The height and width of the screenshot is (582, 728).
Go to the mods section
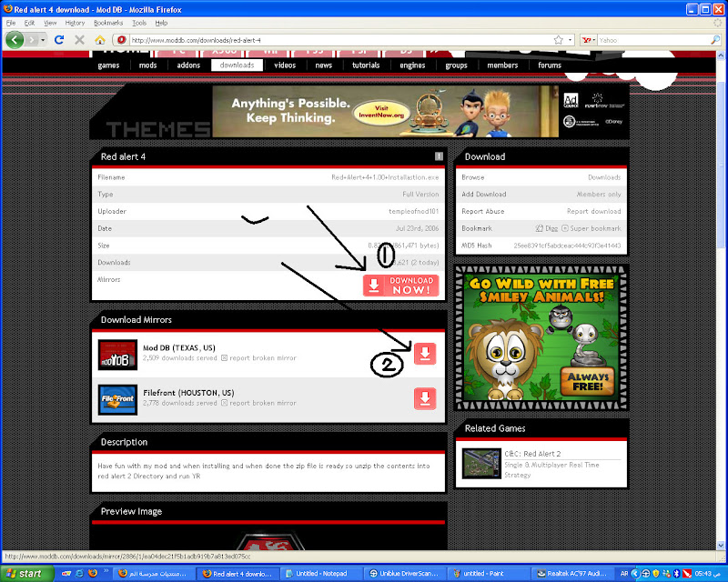click(147, 65)
